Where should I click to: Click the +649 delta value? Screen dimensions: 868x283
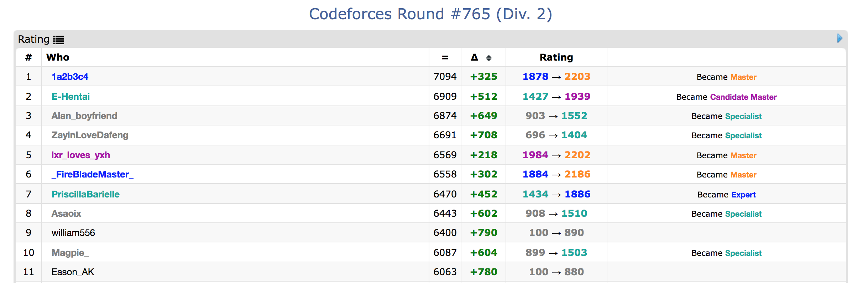tap(483, 116)
